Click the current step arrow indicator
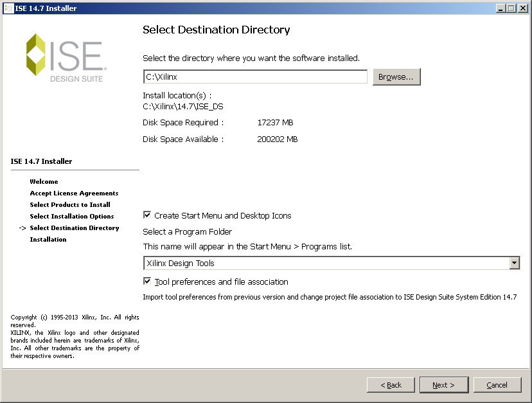532x403 pixels. pyautogui.click(x=22, y=228)
